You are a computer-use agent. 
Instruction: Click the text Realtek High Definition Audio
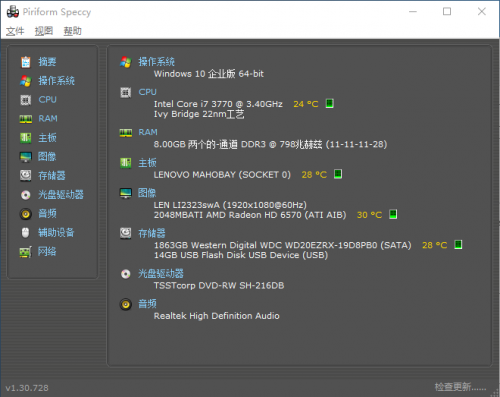pos(217,316)
